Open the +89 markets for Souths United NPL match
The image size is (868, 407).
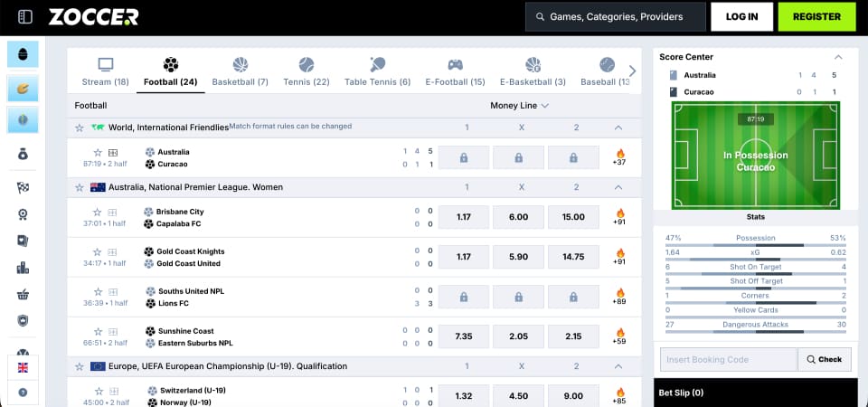pyautogui.click(x=619, y=297)
